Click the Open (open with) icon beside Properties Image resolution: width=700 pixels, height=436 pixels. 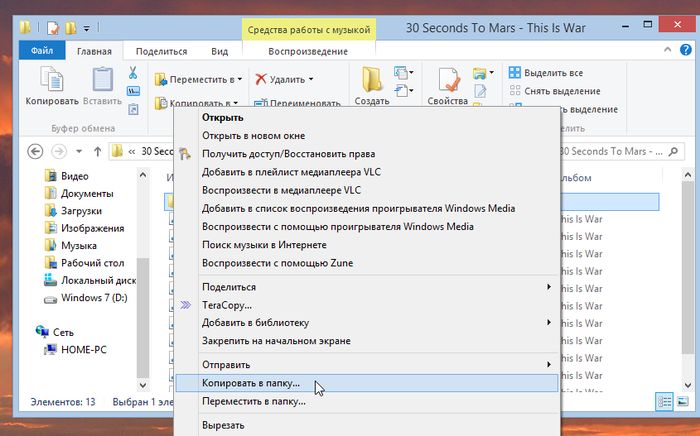[x=479, y=72]
